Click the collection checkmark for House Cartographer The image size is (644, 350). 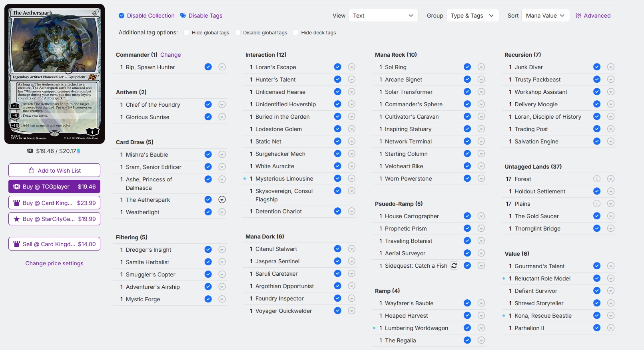tap(467, 216)
